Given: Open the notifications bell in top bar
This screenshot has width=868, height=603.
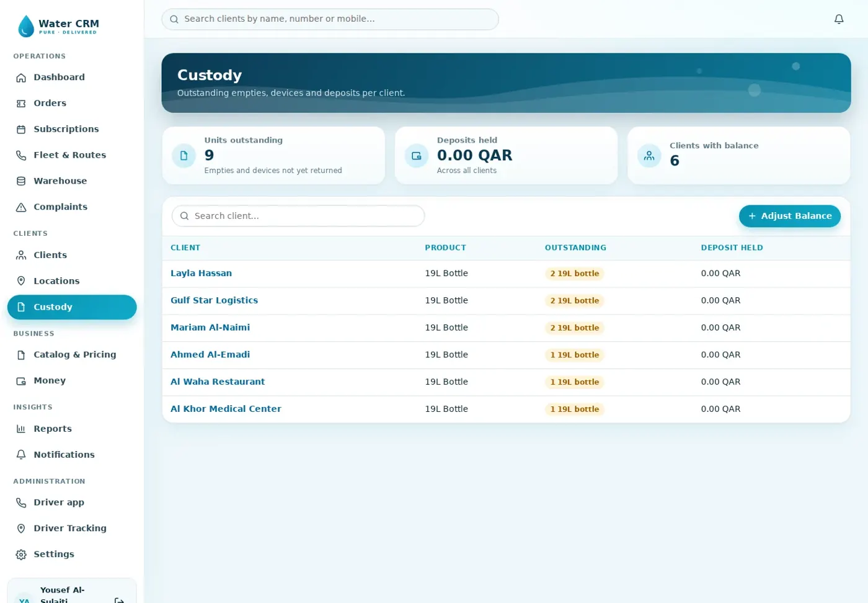Looking at the screenshot, I should [839, 19].
